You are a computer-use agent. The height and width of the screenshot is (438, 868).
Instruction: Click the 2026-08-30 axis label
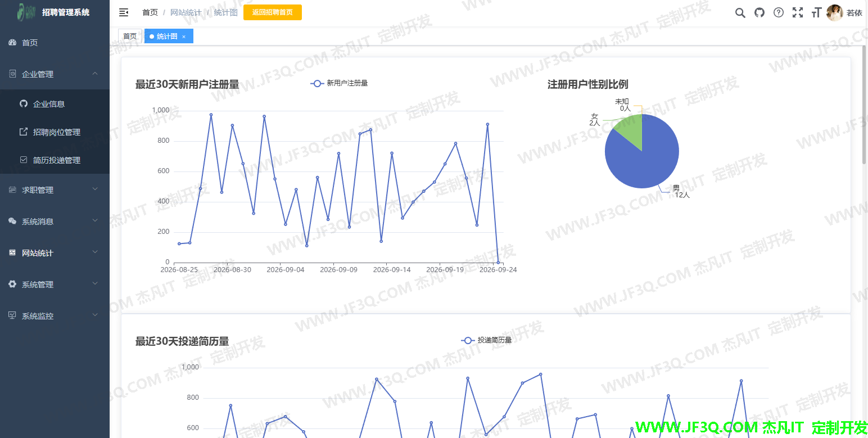click(x=232, y=270)
